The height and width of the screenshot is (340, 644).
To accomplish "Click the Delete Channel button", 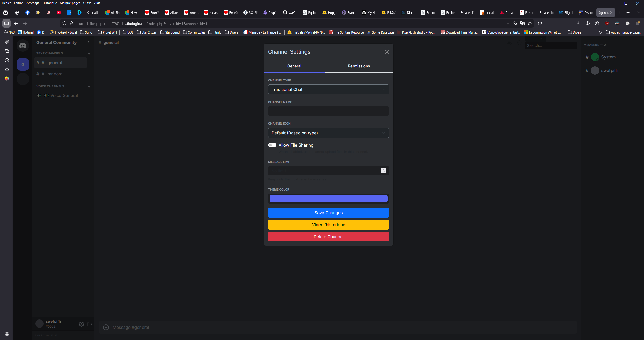I will pos(328,237).
